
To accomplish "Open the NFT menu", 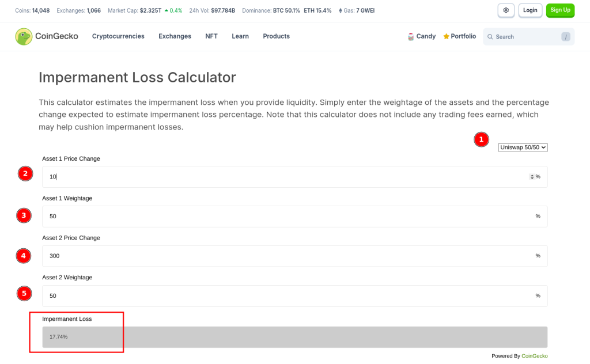I will pos(211,36).
